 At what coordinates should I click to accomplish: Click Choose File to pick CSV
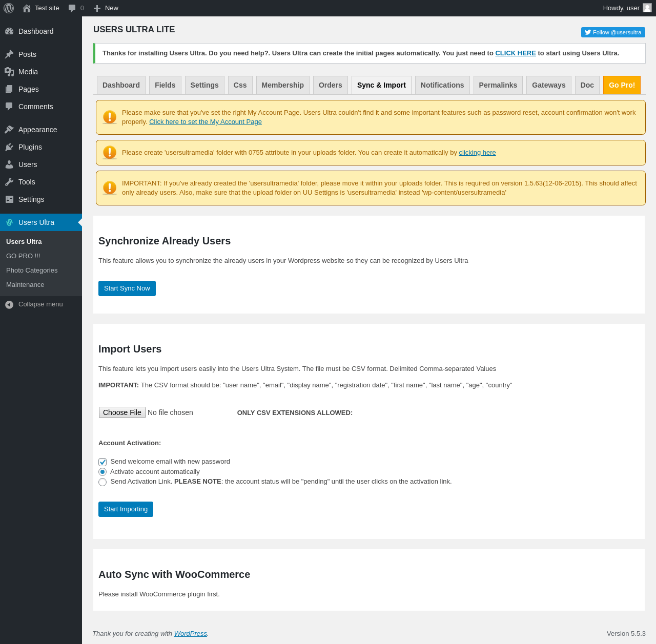coord(122,412)
